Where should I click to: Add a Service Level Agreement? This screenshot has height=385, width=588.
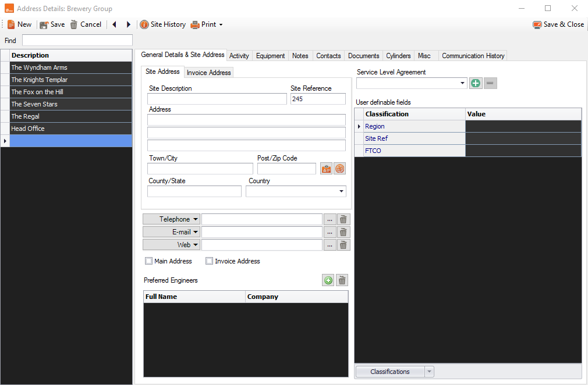476,83
